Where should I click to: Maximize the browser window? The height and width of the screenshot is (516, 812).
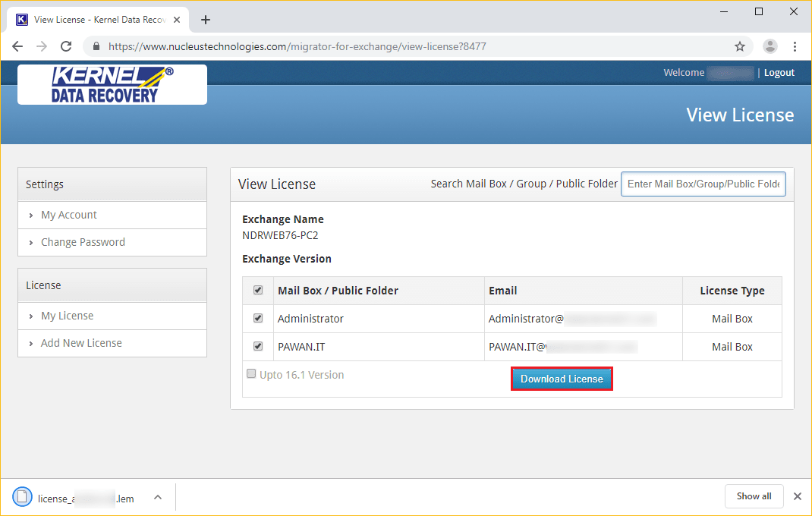click(x=759, y=11)
